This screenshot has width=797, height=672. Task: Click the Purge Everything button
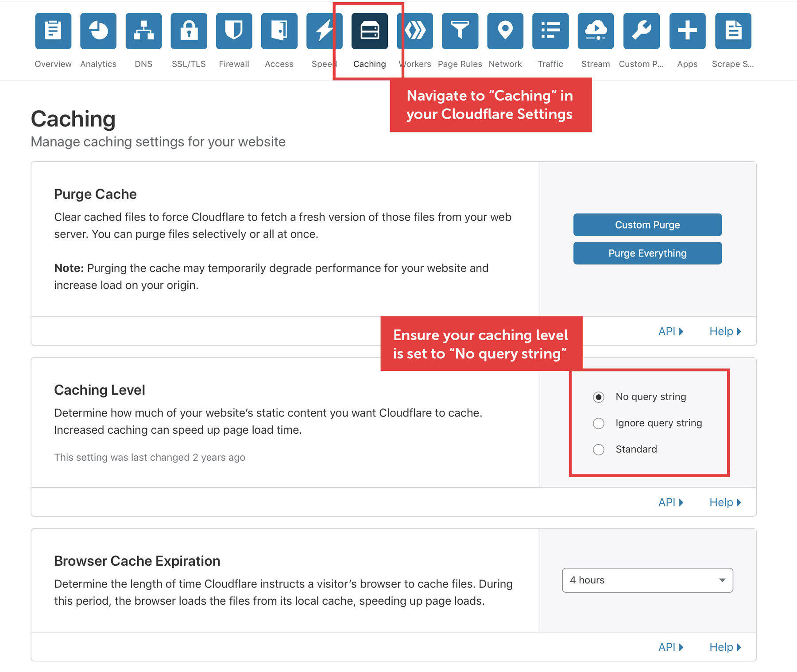647,253
